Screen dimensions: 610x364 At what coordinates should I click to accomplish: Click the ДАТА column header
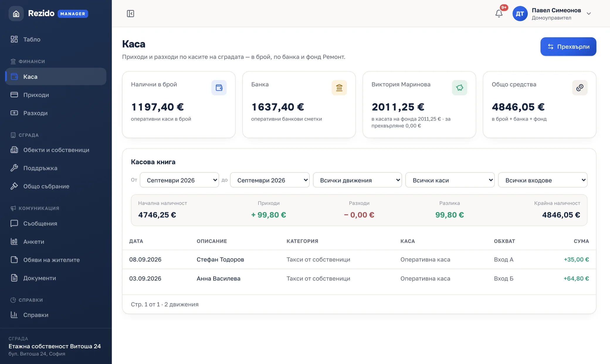[x=136, y=241]
